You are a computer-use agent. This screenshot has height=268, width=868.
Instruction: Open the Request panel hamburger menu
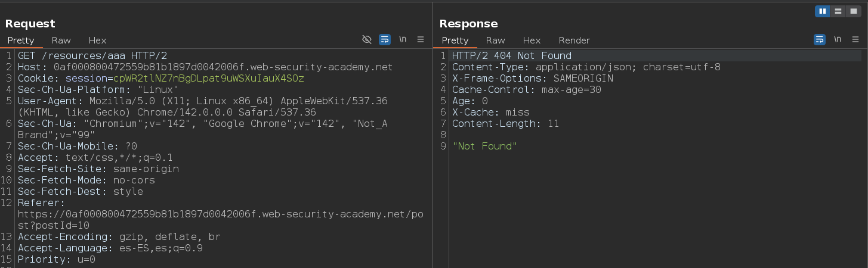point(421,40)
